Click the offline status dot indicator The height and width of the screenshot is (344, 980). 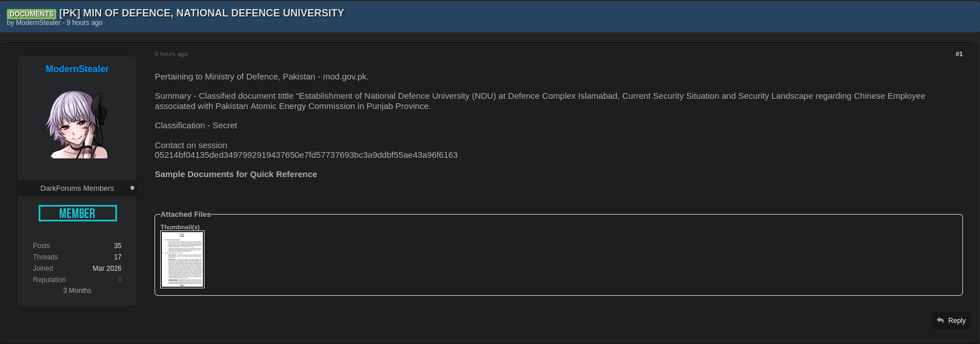point(132,188)
